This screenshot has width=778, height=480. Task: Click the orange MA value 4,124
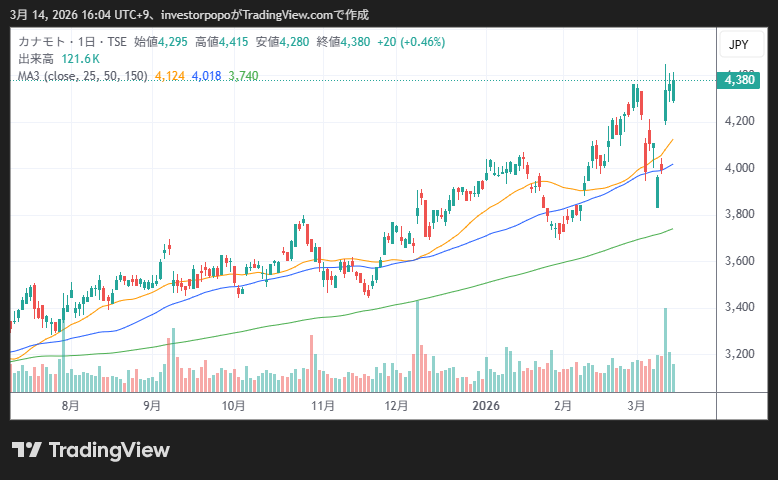pos(170,76)
